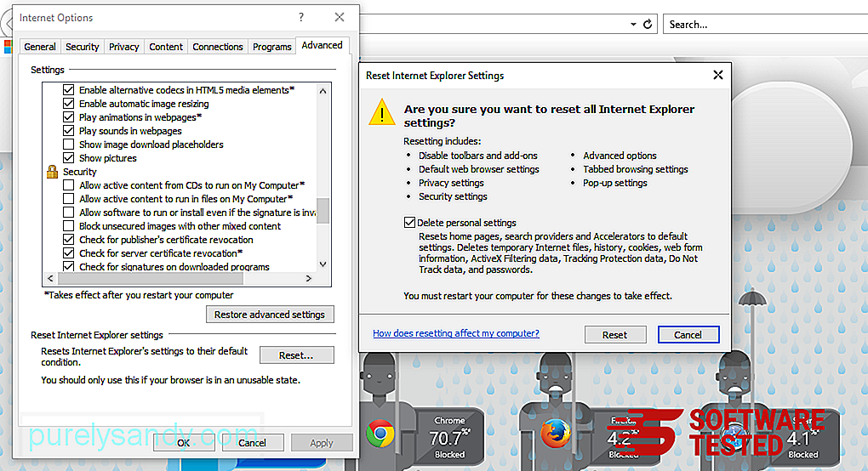Uncheck Show pictures option
Screen dimensions: 868x471
[69, 158]
